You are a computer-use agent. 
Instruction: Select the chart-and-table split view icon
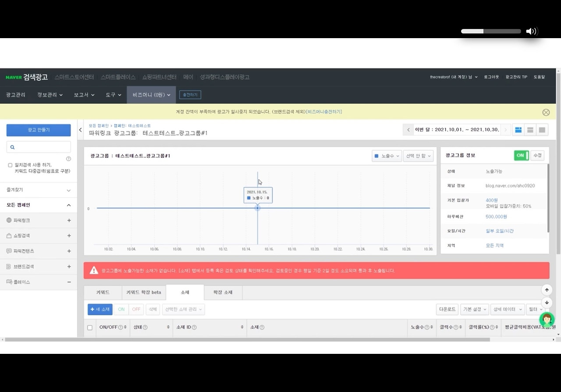[518, 130]
